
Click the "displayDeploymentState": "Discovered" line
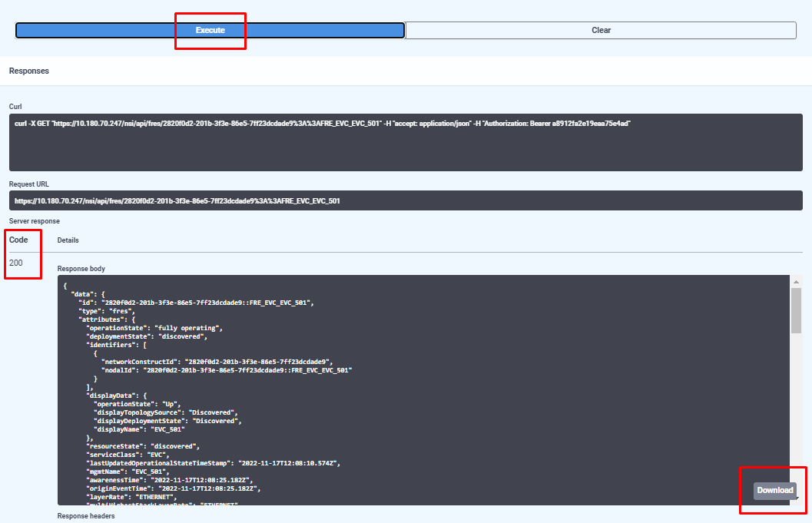[x=167, y=421]
